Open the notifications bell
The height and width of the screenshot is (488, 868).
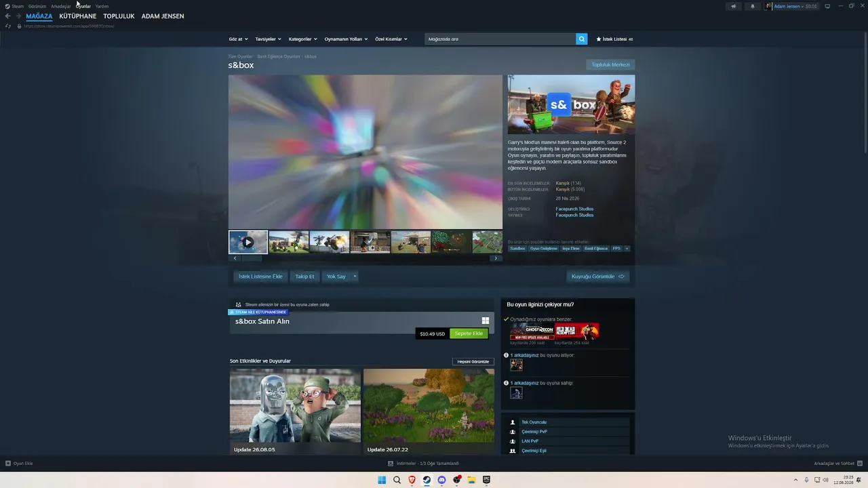click(x=752, y=6)
